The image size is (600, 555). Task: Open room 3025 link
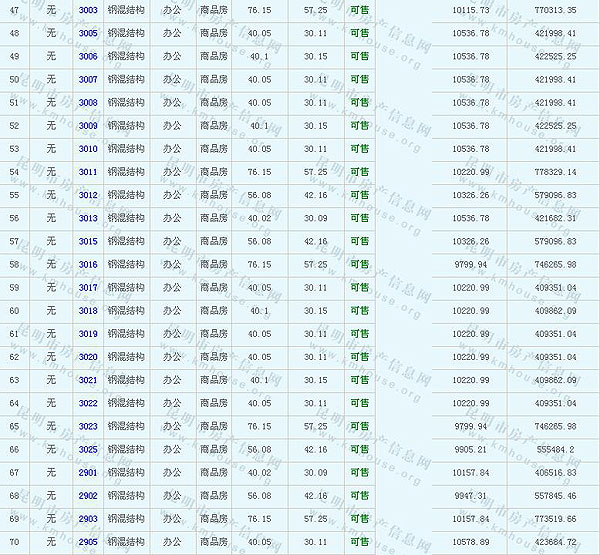pos(88,449)
